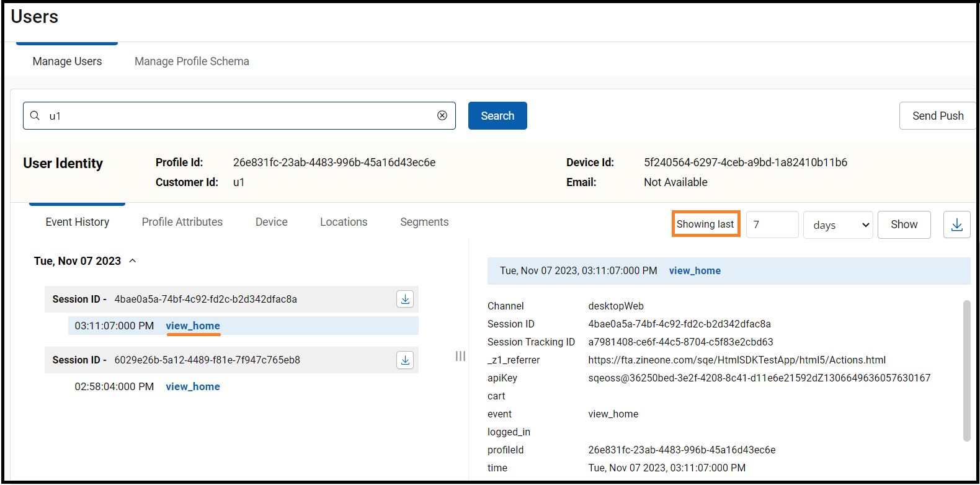Click the Email value Not Available
980x485 pixels.
(675, 182)
